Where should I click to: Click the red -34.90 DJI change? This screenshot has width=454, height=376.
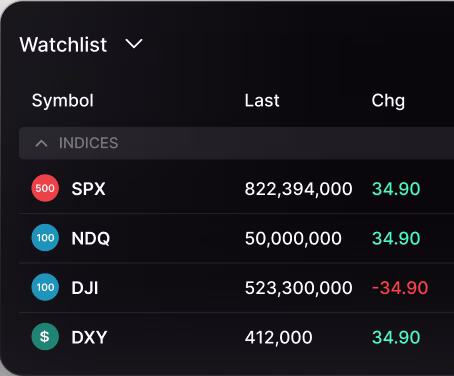pyautogui.click(x=400, y=288)
